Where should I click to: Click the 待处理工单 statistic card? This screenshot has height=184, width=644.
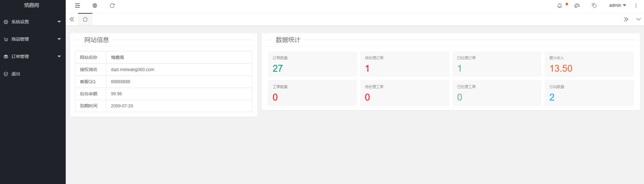[404, 93]
